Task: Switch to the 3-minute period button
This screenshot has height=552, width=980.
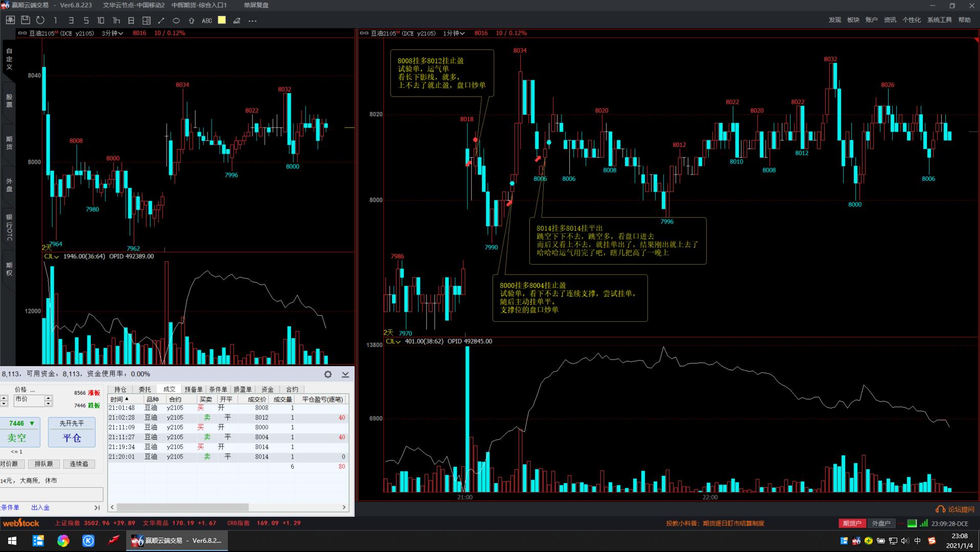Action: [x=71, y=20]
